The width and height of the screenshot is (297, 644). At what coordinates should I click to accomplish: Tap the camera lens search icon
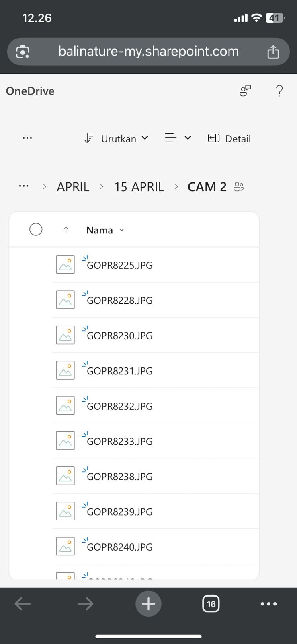(x=23, y=52)
